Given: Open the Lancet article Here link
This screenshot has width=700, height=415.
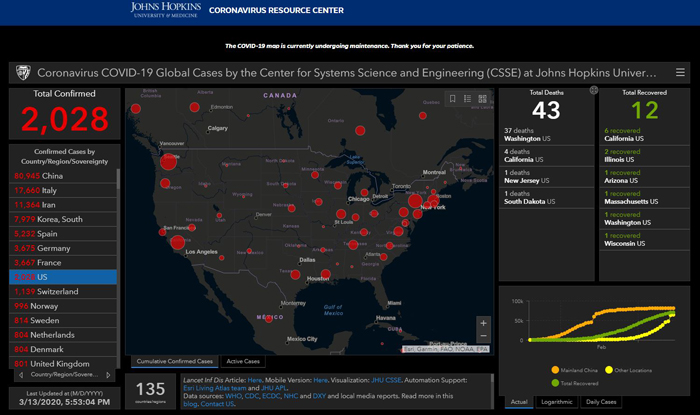Looking at the screenshot, I should pyautogui.click(x=254, y=380).
